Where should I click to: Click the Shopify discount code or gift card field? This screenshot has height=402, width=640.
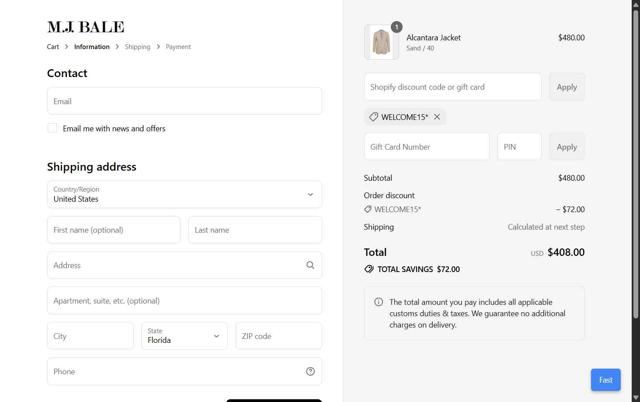click(453, 87)
